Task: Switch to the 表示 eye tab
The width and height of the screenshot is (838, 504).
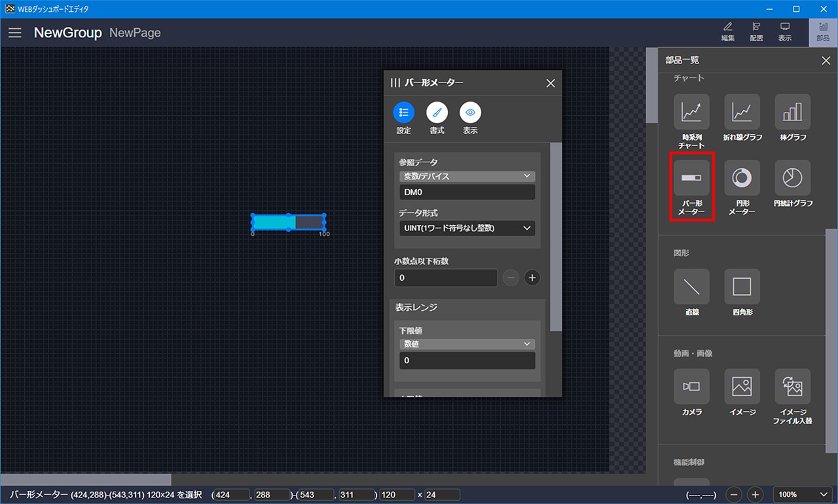Action: pos(470,113)
